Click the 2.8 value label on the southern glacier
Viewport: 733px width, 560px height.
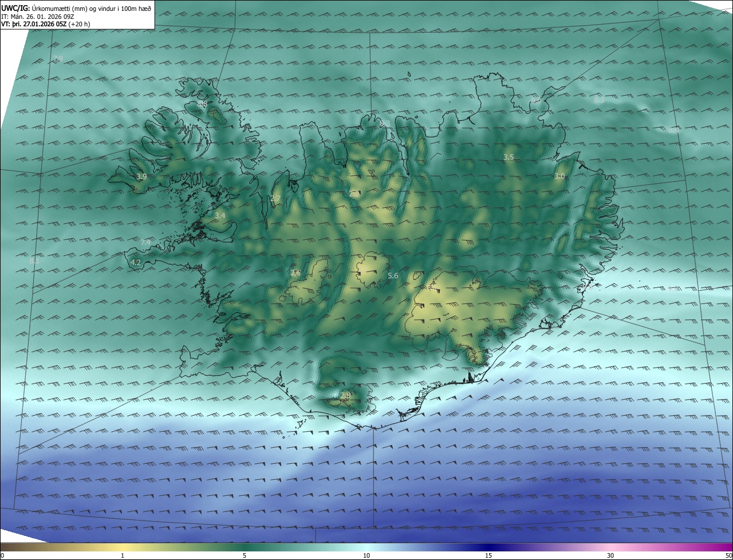click(345, 395)
